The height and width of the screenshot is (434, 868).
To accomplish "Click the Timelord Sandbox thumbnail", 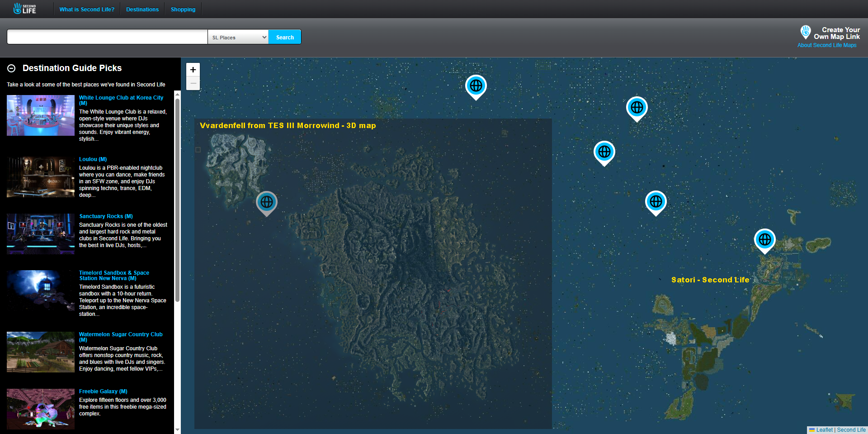I will click(41, 291).
